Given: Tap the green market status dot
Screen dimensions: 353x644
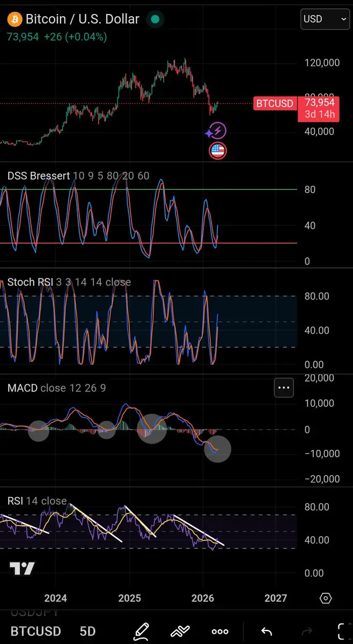Looking at the screenshot, I should tap(155, 19).
